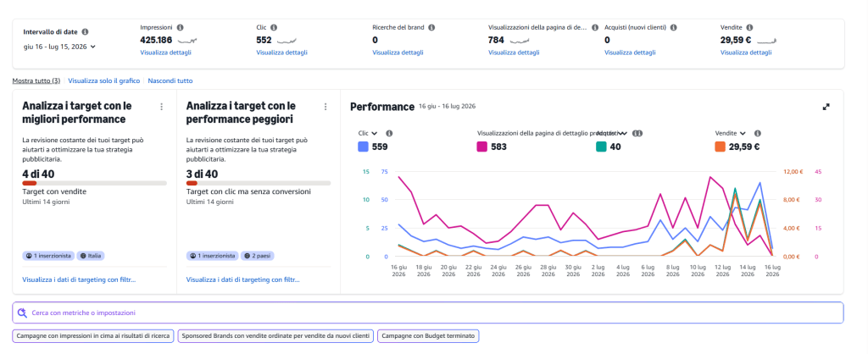The width and height of the screenshot is (868, 354).
Task: Expand the Vendite metric dropdown in chart
Action: (x=730, y=133)
